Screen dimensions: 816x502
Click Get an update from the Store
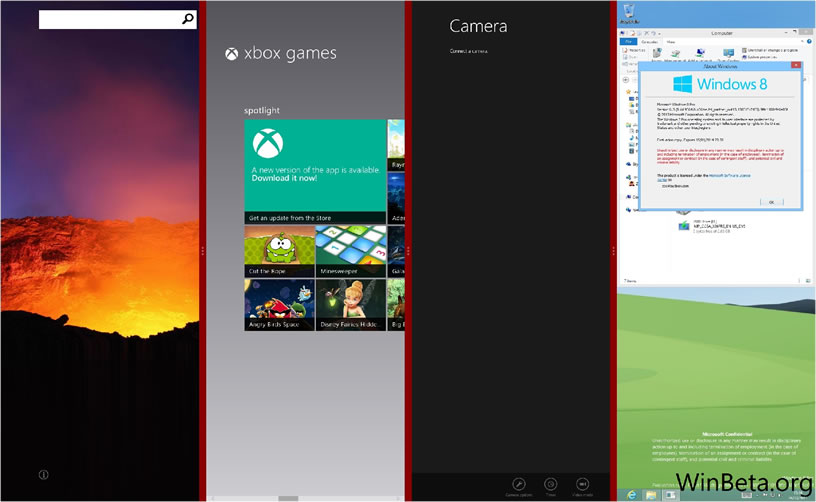(x=290, y=218)
